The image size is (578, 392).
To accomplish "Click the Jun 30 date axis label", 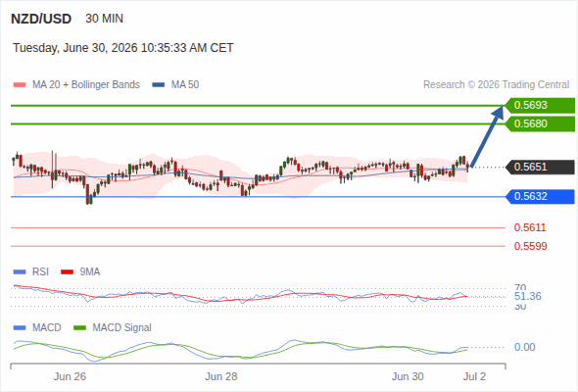I will [408, 377].
